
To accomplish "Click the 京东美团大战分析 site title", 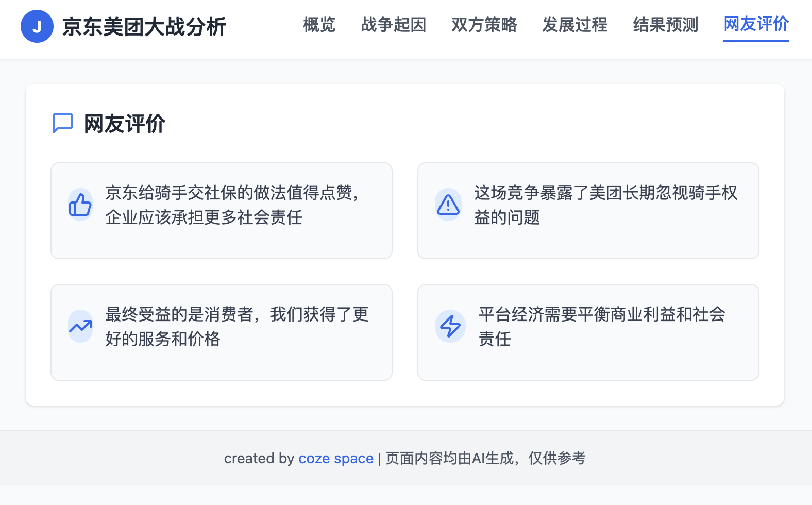I will (x=144, y=27).
